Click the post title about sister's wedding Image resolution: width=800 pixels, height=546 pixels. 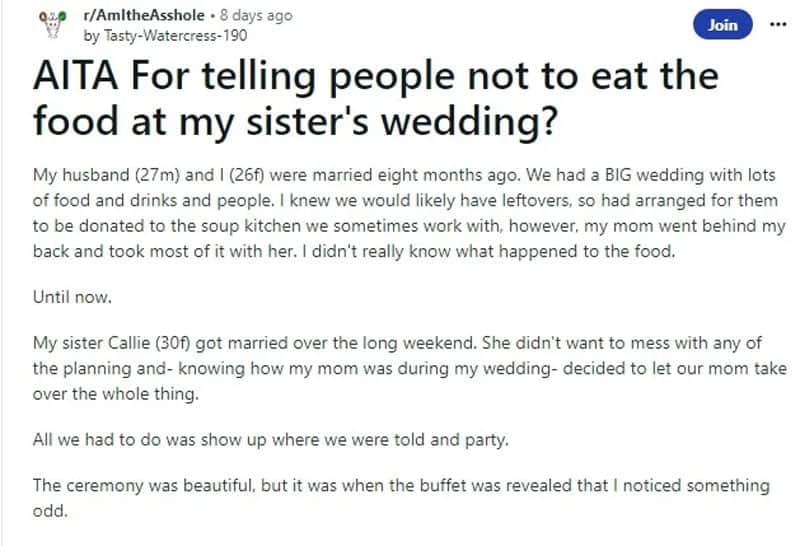[x=376, y=98]
